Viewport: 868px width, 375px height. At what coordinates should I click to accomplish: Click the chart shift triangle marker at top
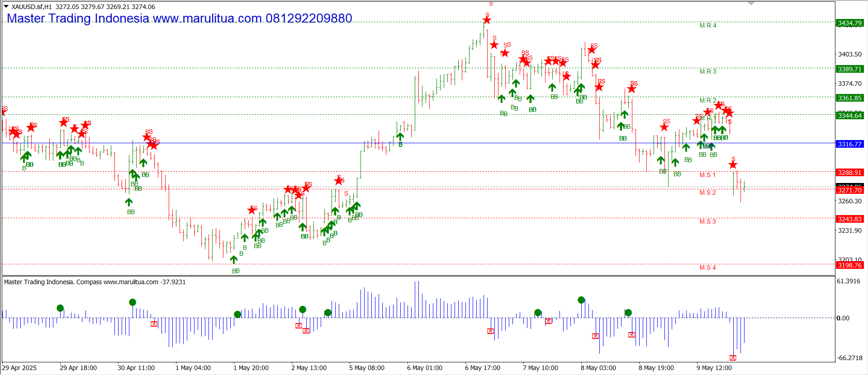(x=751, y=4)
